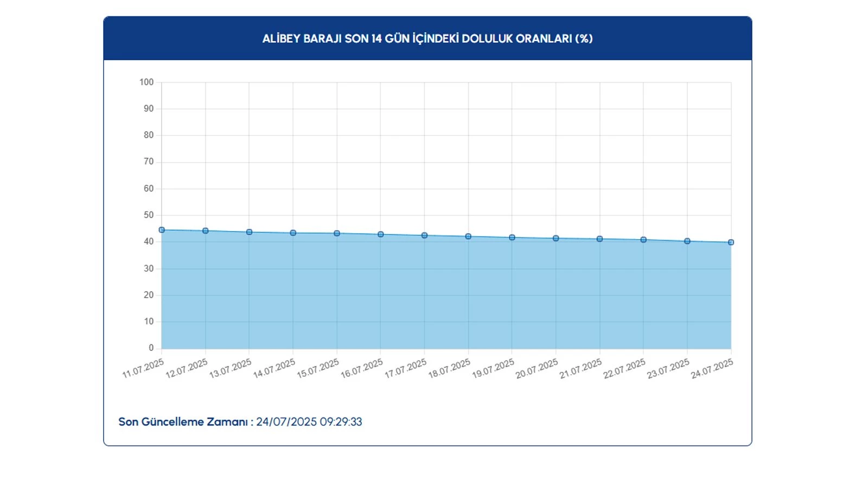Click the data point for 15.07.2025
868x488 pixels.
click(x=337, y=234)
